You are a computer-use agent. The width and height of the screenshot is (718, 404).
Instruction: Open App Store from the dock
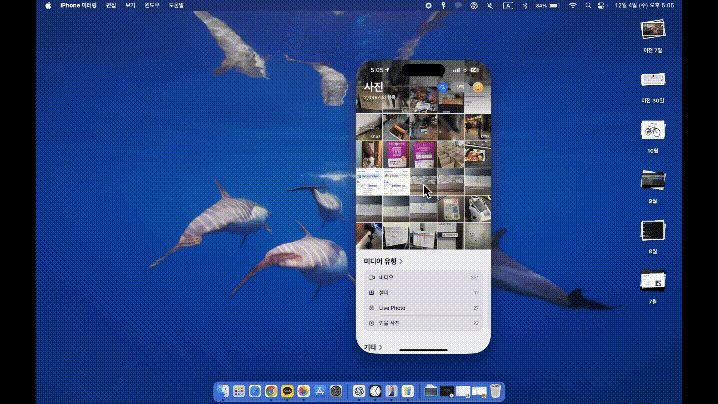tap(319, 391)
